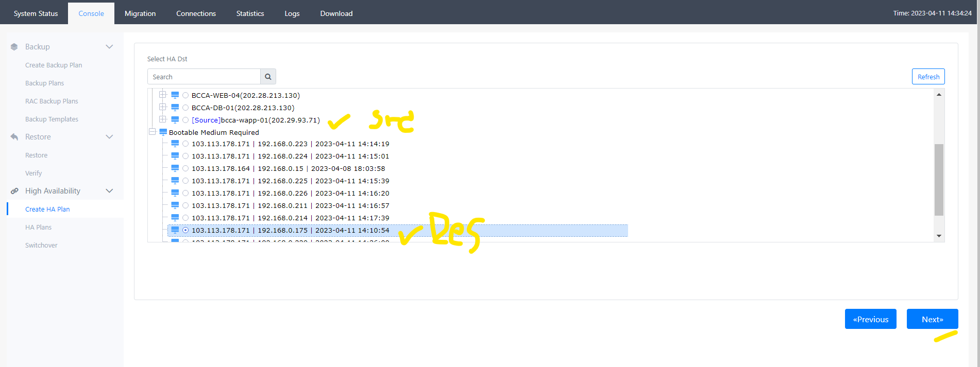980x367 pixels.
Task: Click the search magnifier icon button
Action: (x=268, y=77)
